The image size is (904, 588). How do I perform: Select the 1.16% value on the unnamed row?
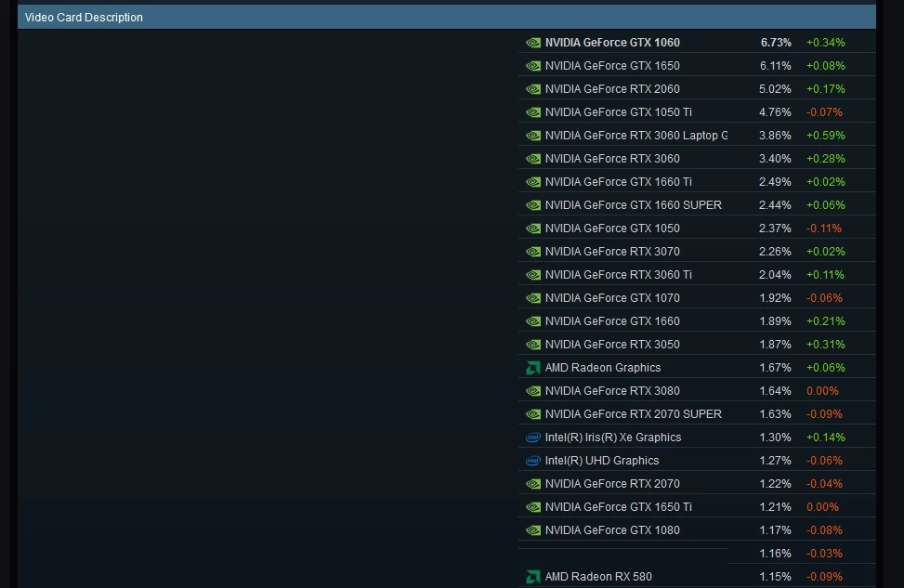[x=776, y=554]
